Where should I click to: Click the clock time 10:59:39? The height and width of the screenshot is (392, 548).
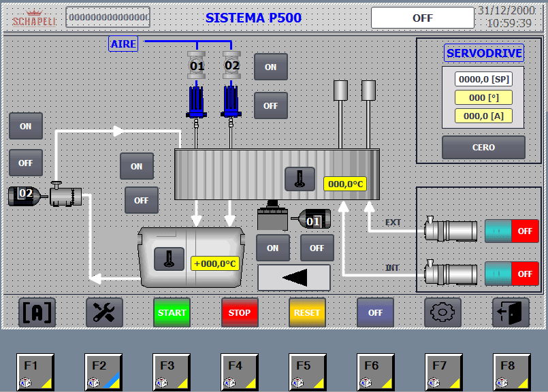coord(509,23)
